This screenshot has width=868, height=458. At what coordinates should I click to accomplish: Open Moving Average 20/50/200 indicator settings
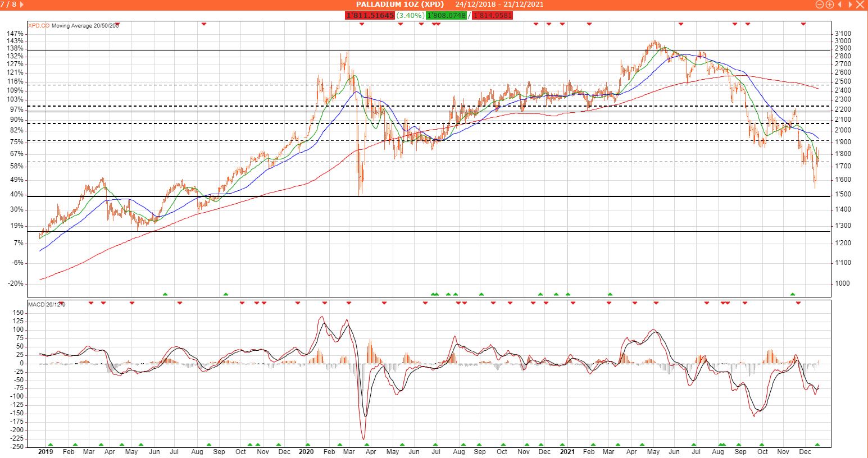[85, 25]
